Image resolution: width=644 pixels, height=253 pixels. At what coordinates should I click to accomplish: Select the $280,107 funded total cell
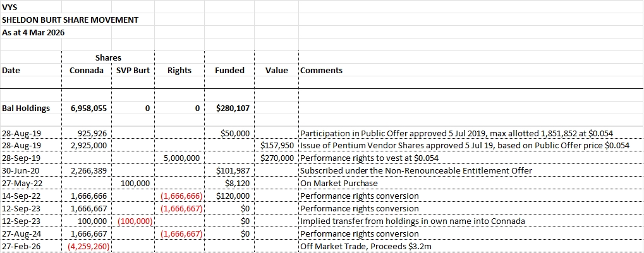(233, 108)
